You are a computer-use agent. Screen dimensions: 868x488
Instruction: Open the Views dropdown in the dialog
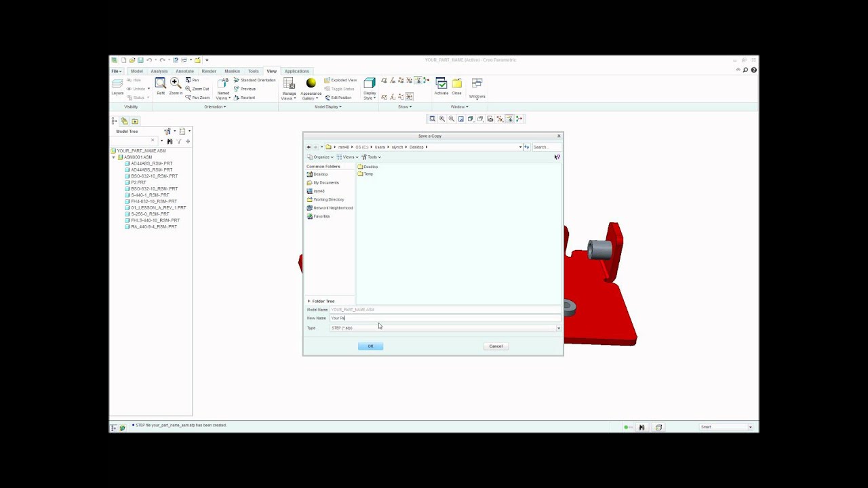(x=348, y=157)
